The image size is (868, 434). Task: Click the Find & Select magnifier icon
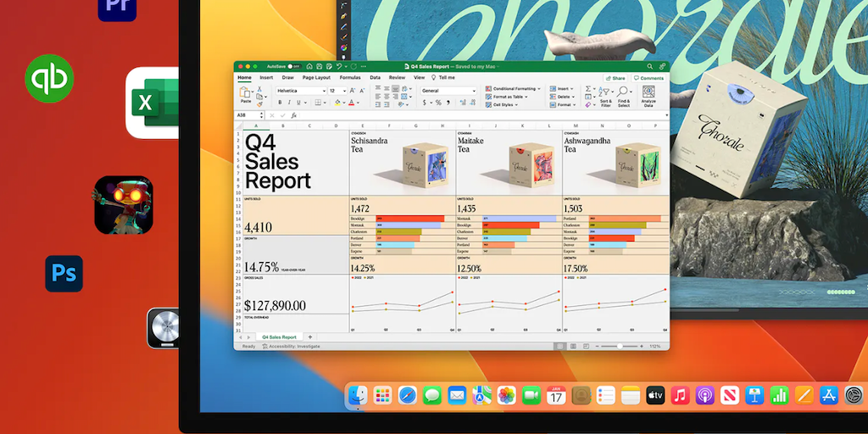[624, 95]
